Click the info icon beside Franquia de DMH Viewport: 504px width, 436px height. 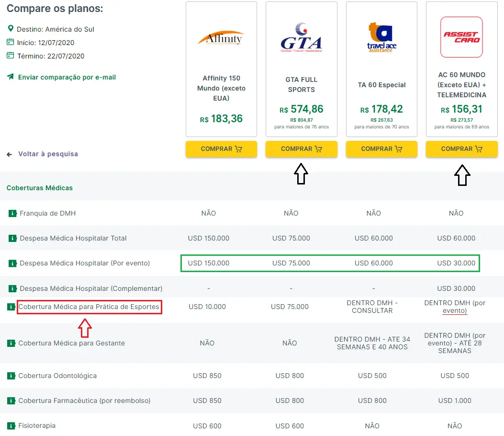[x=11, y=213]
